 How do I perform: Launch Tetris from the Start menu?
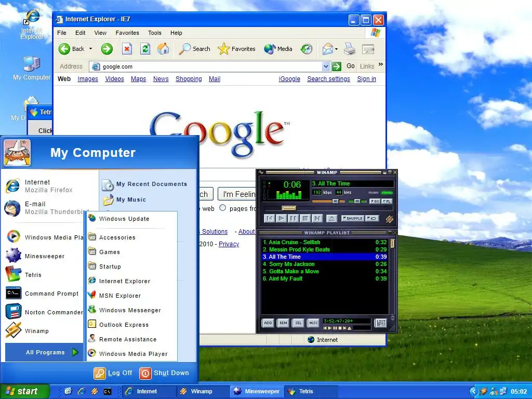pyautogui.click(x=24, y=274)
